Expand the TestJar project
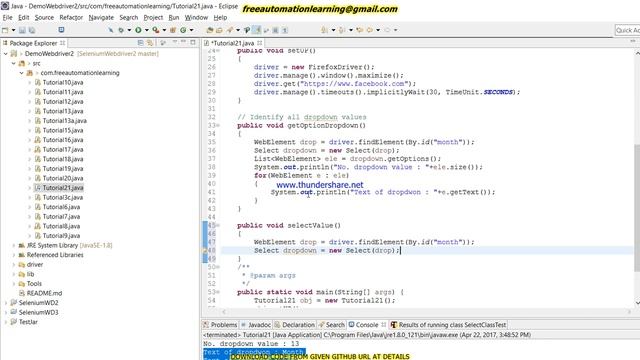Image resolution: width=640 pixels, height=360 pixels. (6, 322)
